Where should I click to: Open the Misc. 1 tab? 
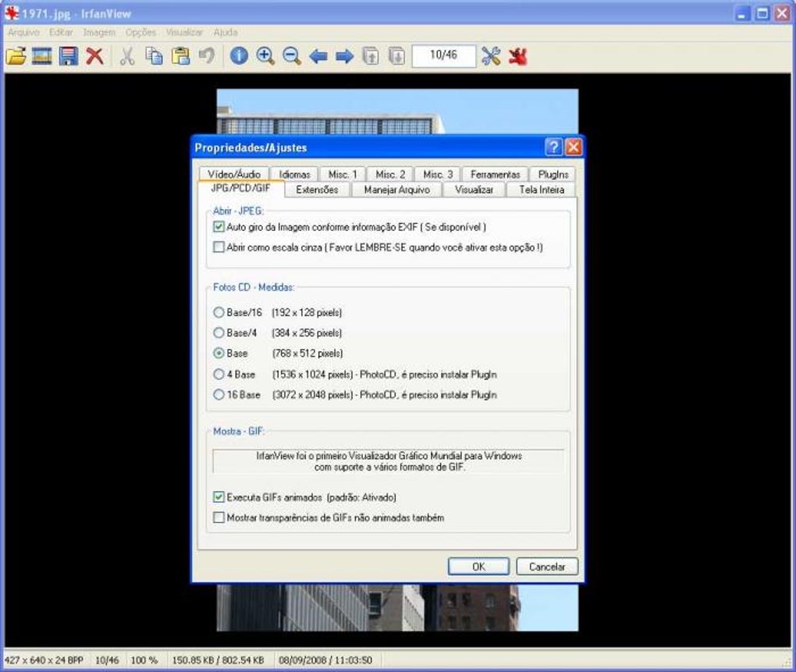coord(343,174)
